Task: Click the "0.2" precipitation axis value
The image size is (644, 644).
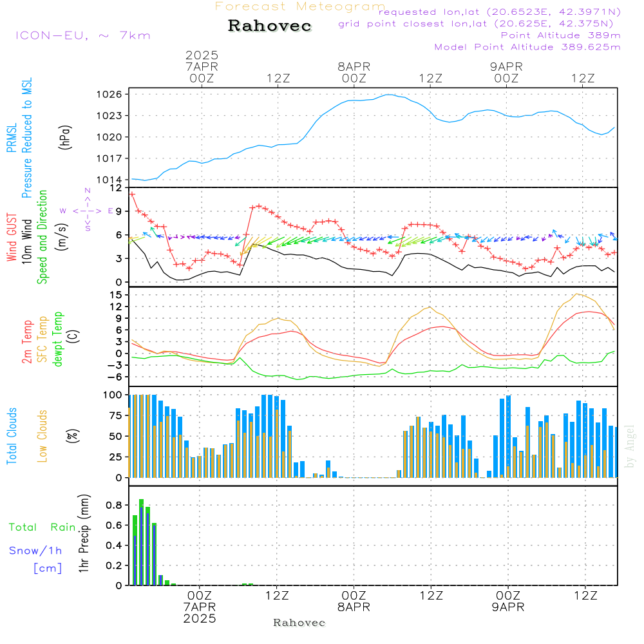Action: click(x=114, y=565)
